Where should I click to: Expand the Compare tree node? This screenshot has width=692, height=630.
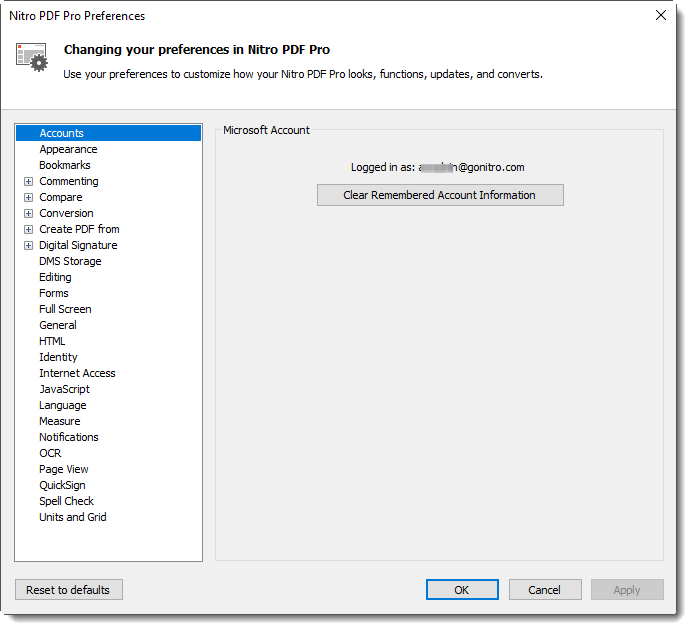[28, 198]
